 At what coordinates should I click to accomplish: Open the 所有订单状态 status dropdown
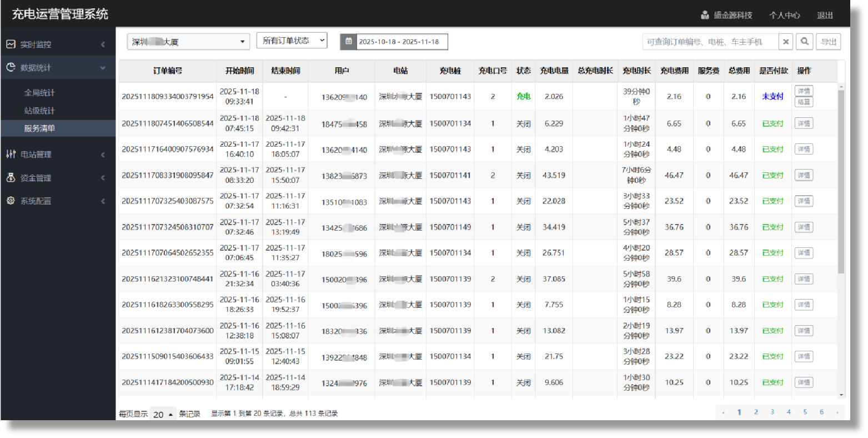[292, 41]
